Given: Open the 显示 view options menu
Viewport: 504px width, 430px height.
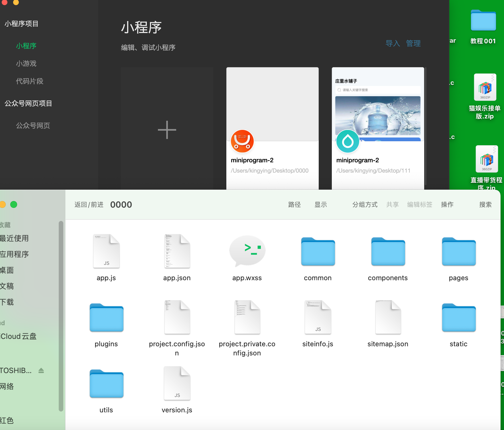Looking at the screenshot, I should tap(320, 204).
